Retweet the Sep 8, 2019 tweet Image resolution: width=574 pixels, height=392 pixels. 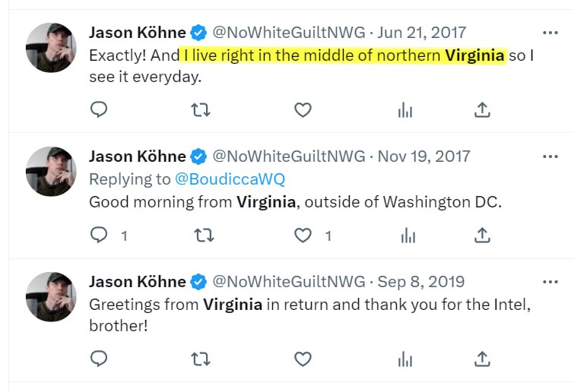pyautogui.click(x=201, y=359)
